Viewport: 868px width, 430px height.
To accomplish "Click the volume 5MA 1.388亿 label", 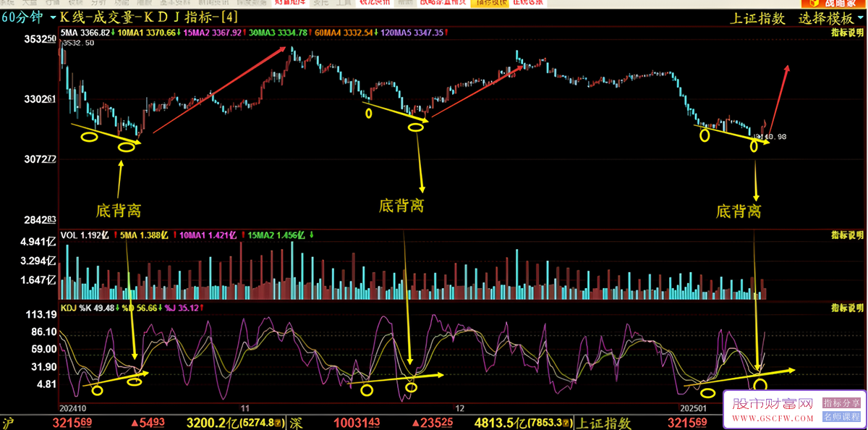I will pos(143,235).
